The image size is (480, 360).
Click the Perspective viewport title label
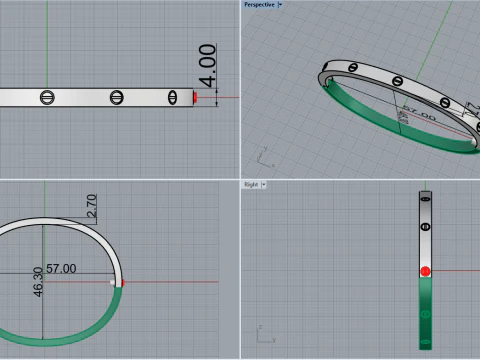[x=259, y=5]
